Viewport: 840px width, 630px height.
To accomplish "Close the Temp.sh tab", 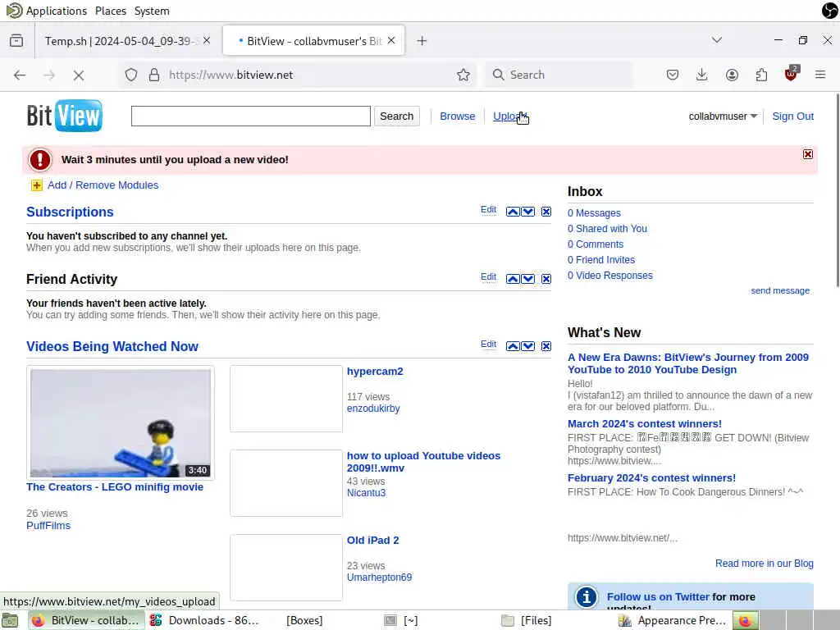I will point(207,41).
